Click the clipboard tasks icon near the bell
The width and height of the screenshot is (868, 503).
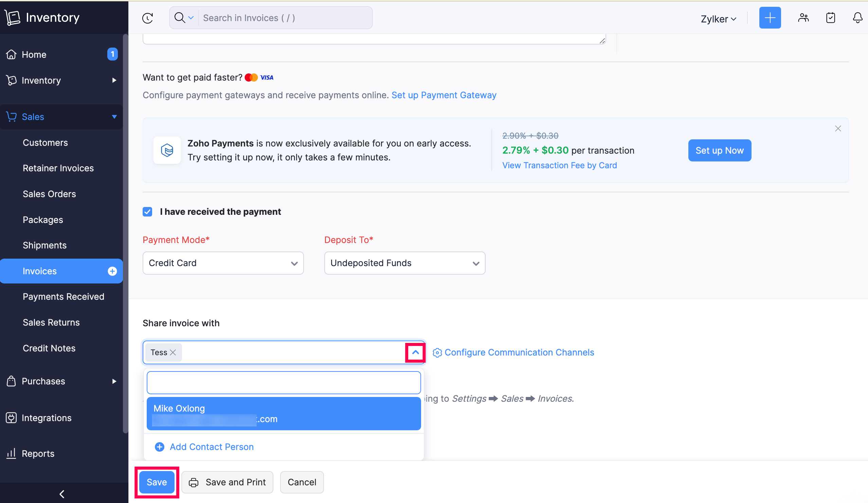pyautogui.click(x=830, y=18)
